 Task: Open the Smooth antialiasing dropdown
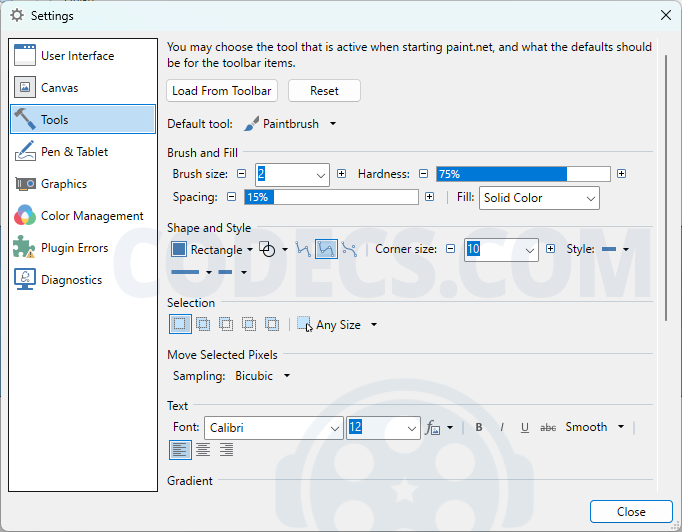coord(595,427)
